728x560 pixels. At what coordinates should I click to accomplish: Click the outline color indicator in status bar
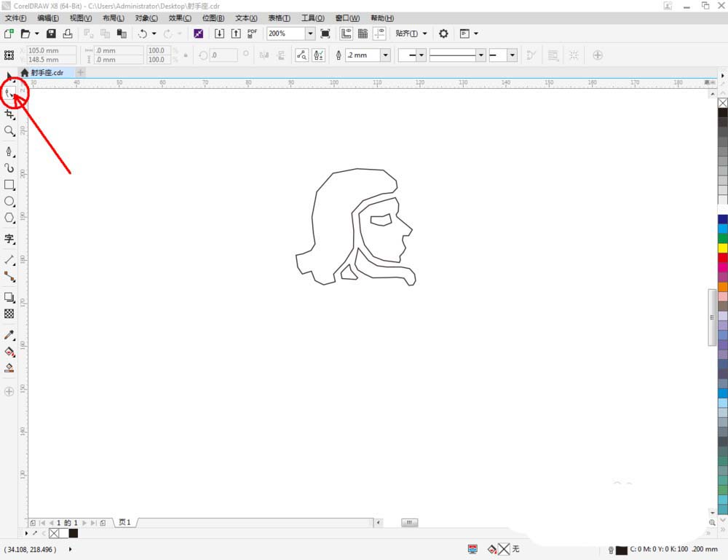click(622, 550)
